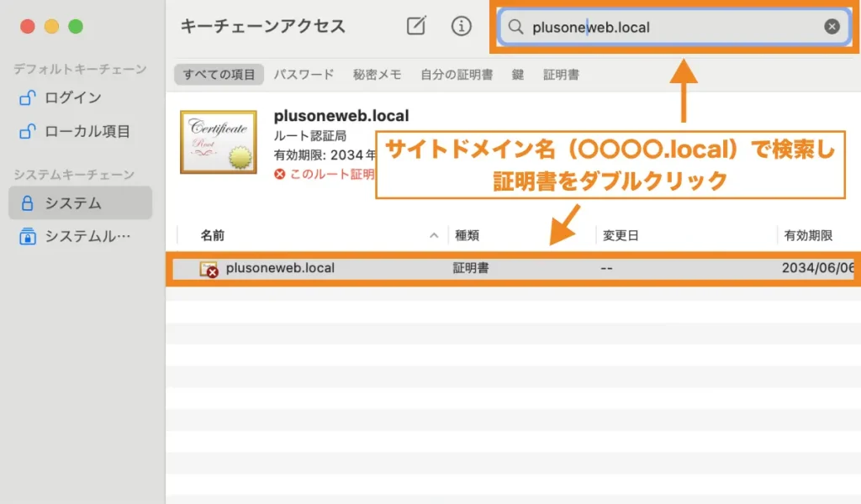861x504 pixels.
Task: Switch to 証明書 tab
Action: click(x=561, y=75)
